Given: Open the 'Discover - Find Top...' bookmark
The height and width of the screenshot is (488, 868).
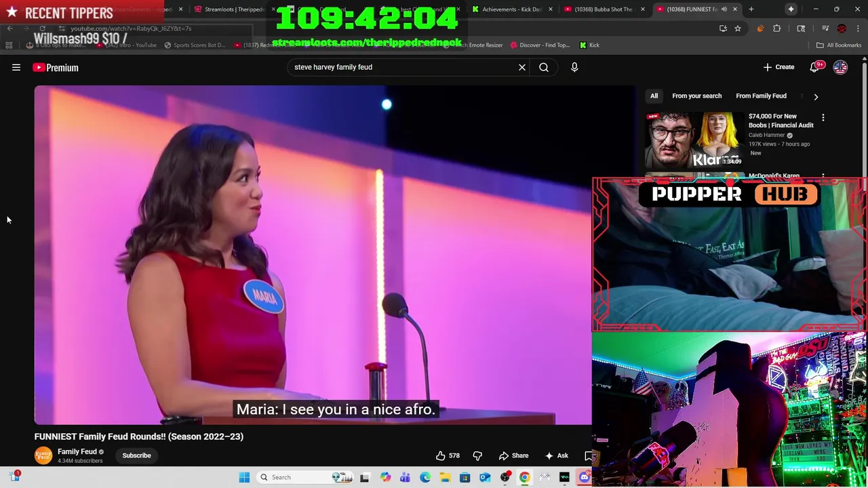Looking at the screenshot, I should (539, 45).
